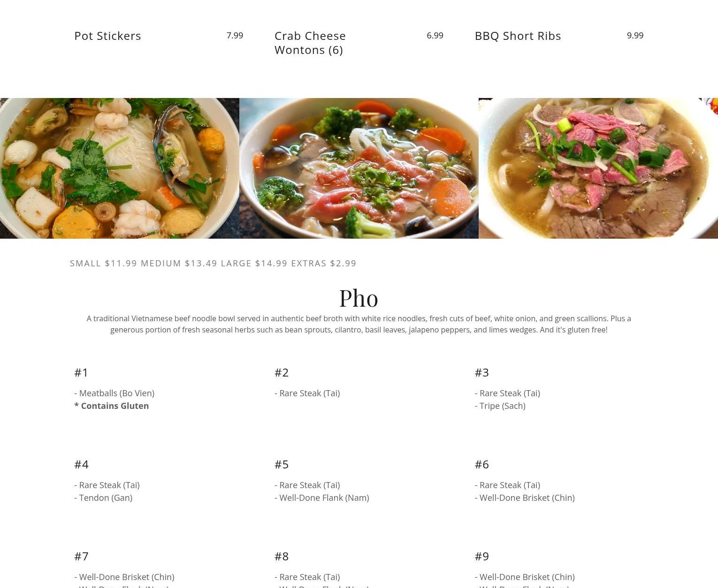Click the small medium large pricing line
The image size is (718, 588).
point(213,263)
